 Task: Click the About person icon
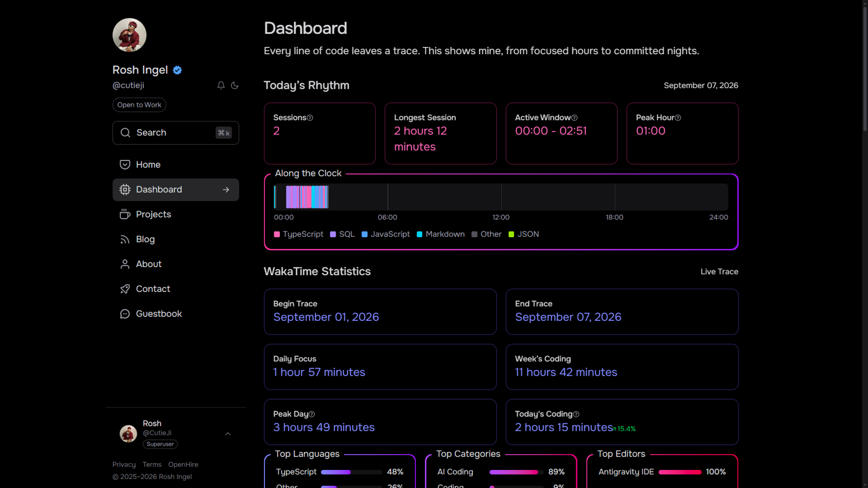125,264
